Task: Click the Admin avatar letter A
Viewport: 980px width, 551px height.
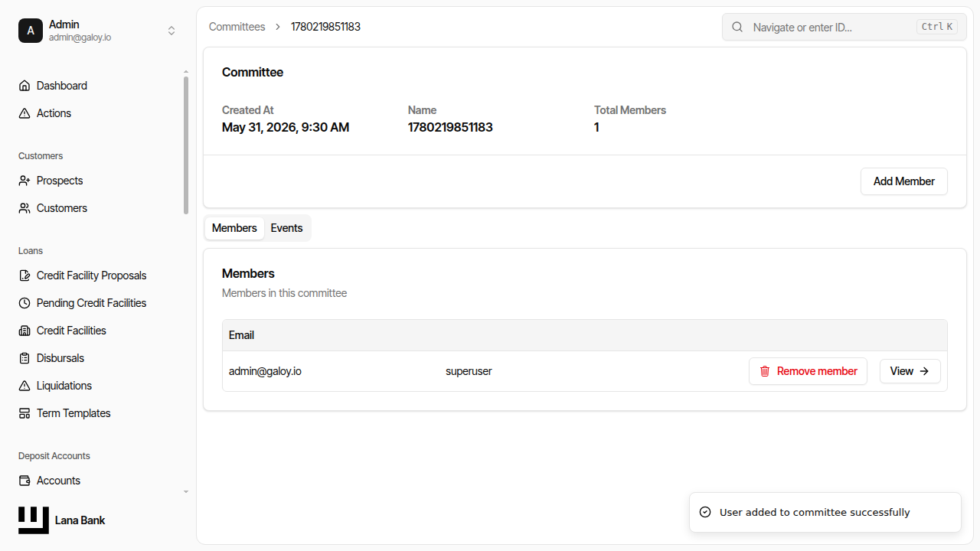Action: 31,31
